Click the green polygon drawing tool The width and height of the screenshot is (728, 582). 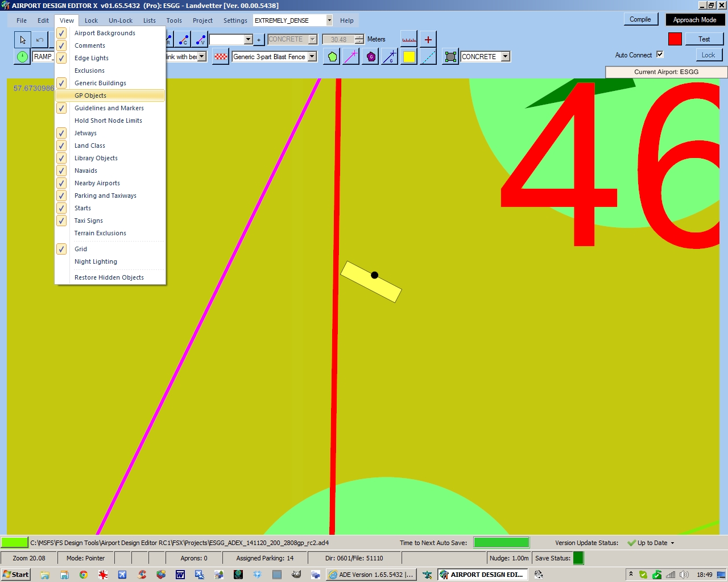point(332,57)
